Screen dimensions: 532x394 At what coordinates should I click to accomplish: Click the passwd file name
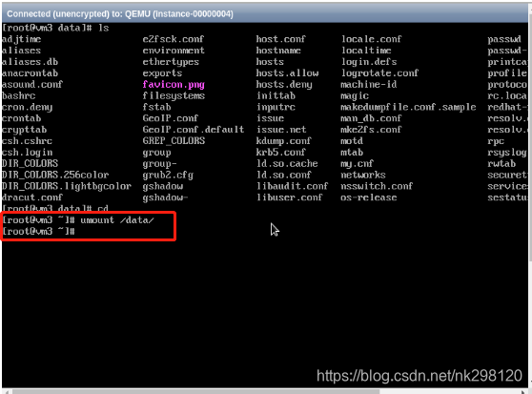[504, 39]
